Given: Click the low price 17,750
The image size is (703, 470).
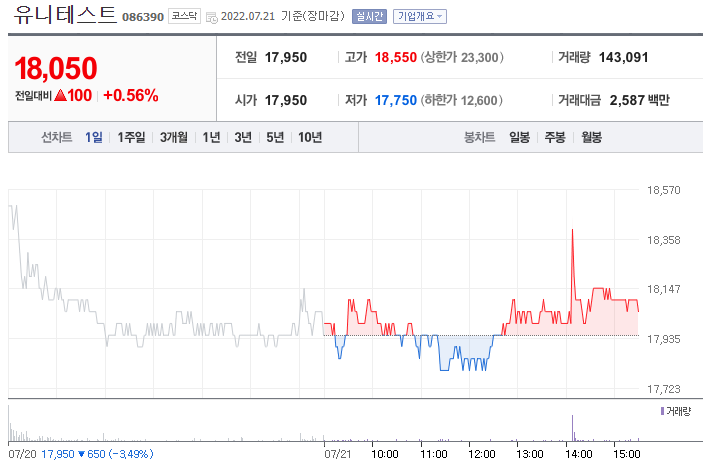Looking at the screenshot, I should point(396,100).
